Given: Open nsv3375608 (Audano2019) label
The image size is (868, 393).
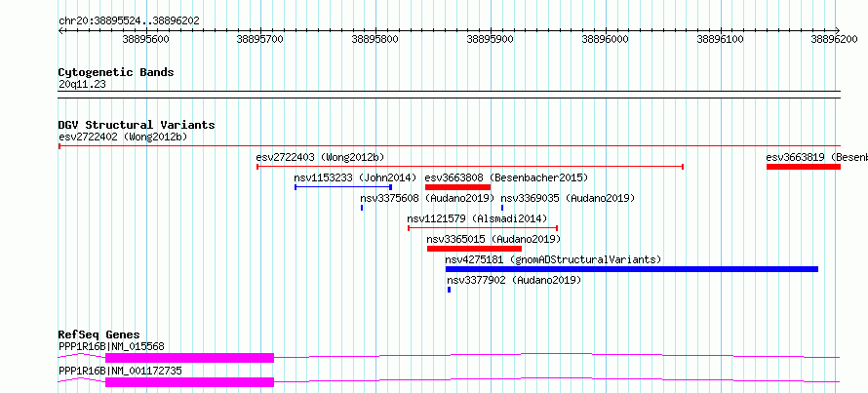Looking at the screenshot, I should coord(427,198).
